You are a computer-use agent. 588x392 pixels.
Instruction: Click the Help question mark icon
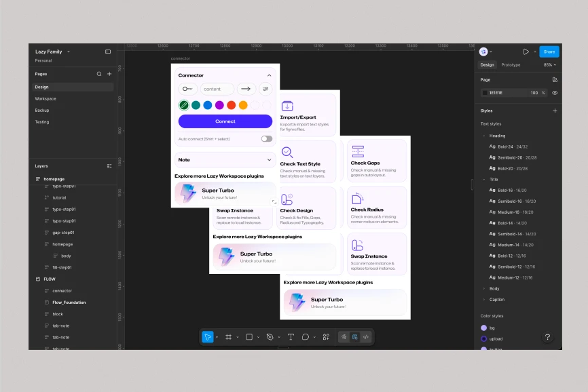pos(547,337)
